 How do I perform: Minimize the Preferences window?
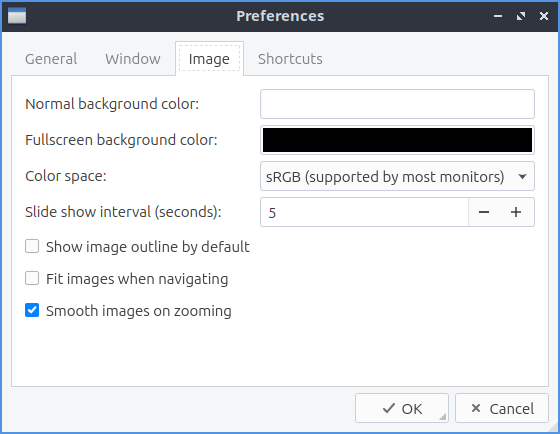[498, 16]
